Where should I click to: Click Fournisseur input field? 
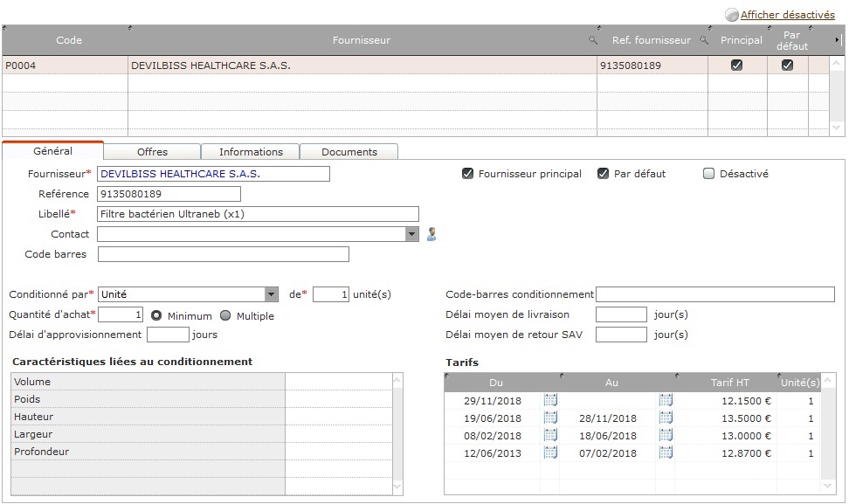point(213,174)
